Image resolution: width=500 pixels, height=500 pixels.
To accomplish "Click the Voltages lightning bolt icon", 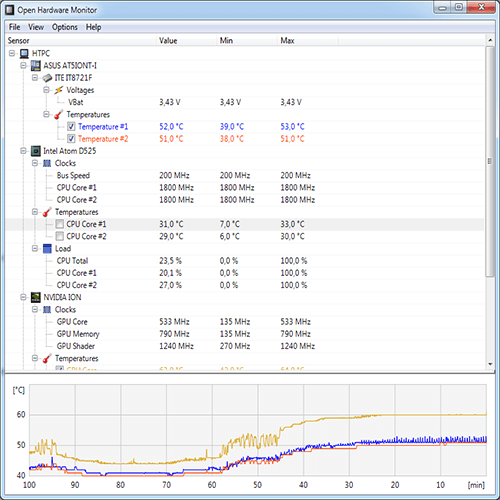I will pyautogui.click(x=59, y=90).
